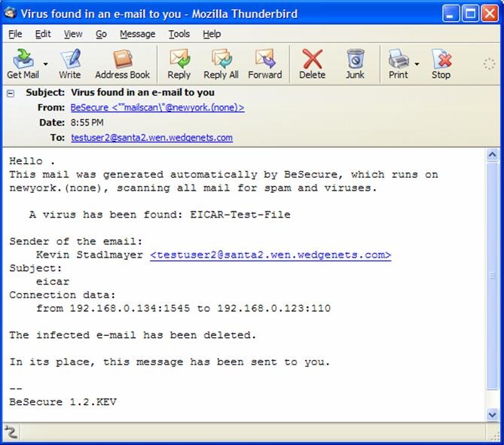Open the Print dropdown arrow
The width and height of the screenshot is (504, 445).
point(417,64)
